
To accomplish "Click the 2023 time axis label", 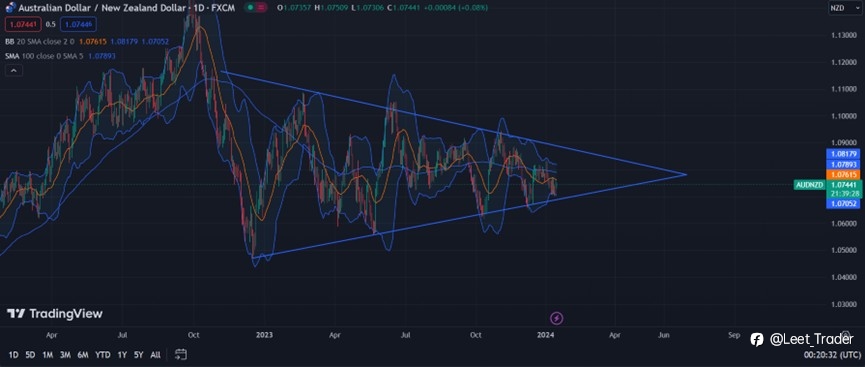I will (264, 334).
